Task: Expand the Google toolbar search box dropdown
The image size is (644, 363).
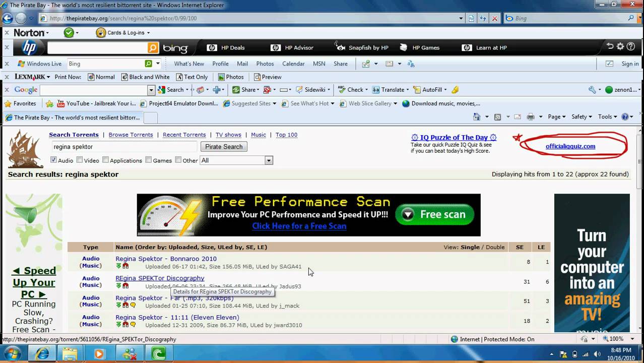Action: [151, 90]
